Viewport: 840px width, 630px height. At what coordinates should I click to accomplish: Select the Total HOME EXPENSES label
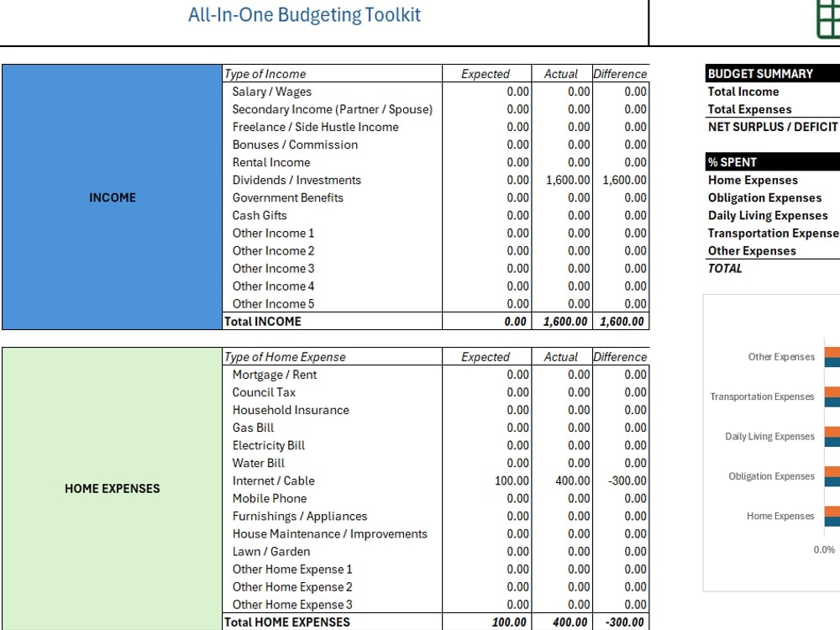286,622
